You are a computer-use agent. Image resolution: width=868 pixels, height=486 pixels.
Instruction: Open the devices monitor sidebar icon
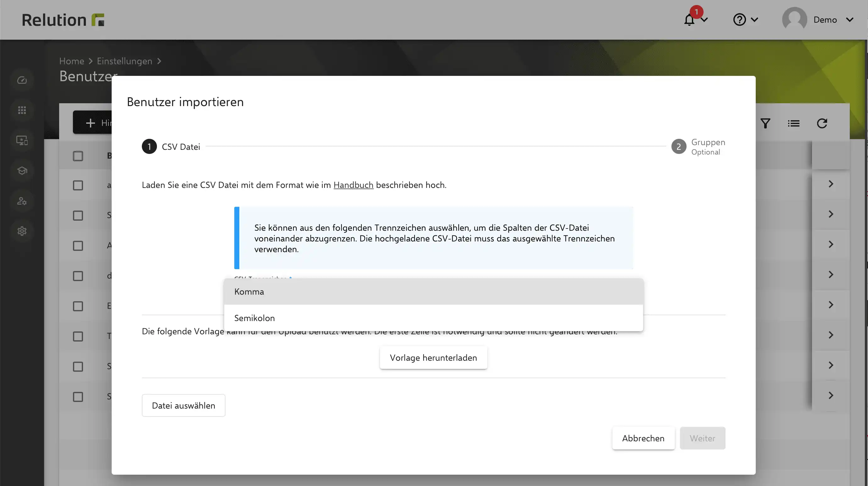(x=22, y=140)
